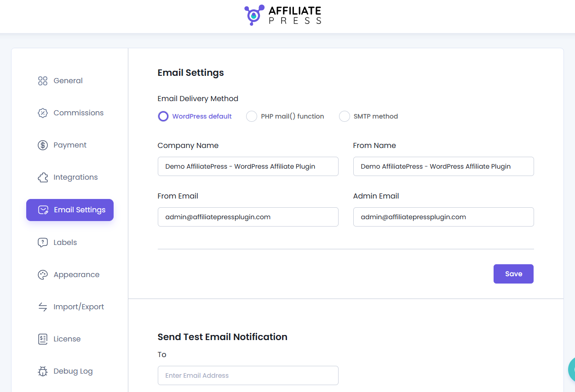The width and height of the screenshot is (575, 392).
Task: Select the WordPress default delivery method
Action: coord(163,116)
